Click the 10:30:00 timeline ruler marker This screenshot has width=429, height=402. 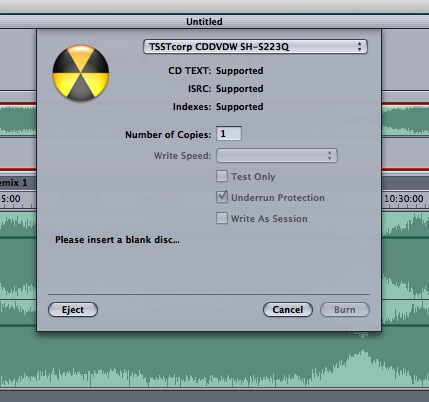pyautogui.click(x=404, y=199)
